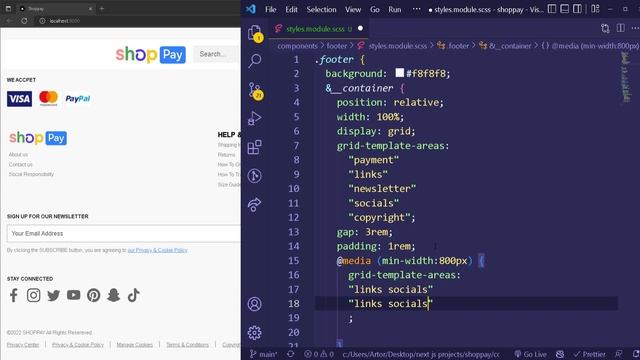
Task: Click the #f8f8f8 color swatch in editor
Action: pyautogui.click(x=400, y=73)
